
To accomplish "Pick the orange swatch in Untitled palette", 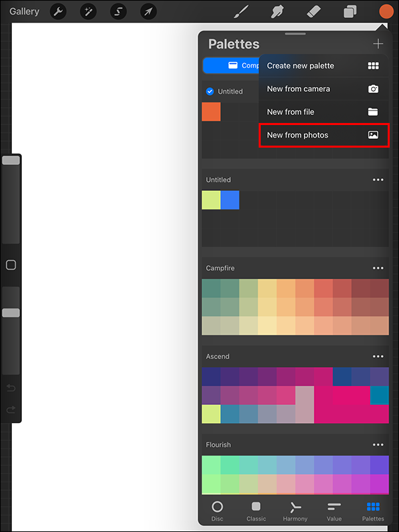I will 211,112.
